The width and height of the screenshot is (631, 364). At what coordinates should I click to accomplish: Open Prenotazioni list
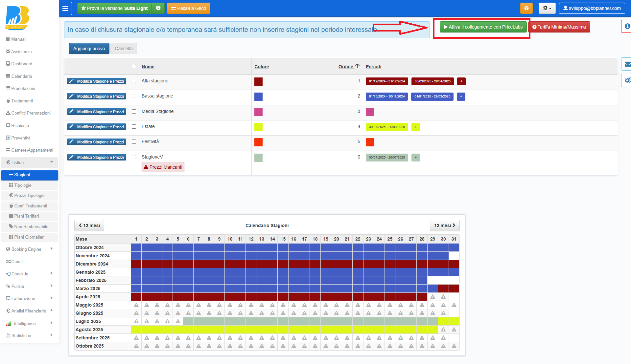pos(20,88)
